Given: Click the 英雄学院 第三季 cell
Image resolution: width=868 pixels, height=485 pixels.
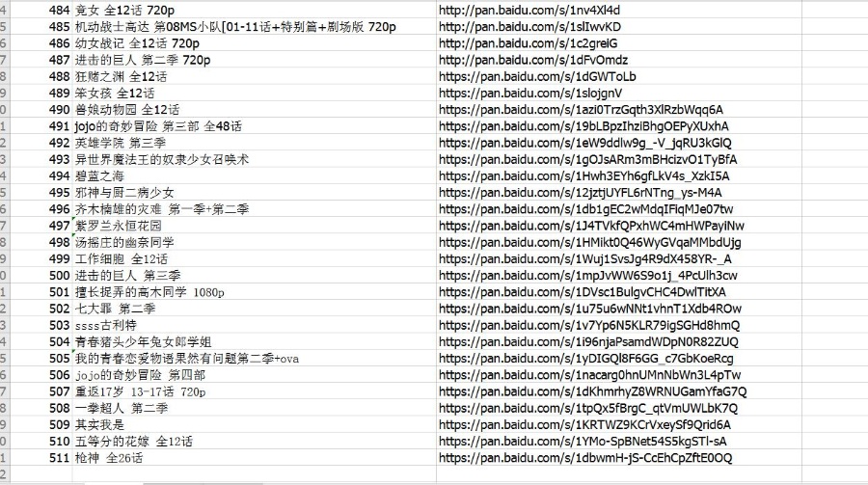Looking at the screenshot, I should click(254, 143).
